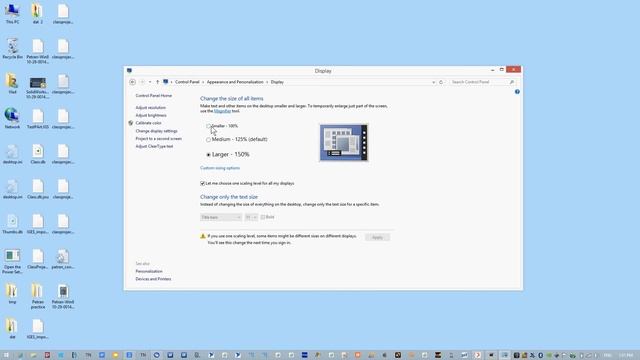The height and width of the screenshot is (360, 640).
Task: Toggle the Bold checkbox under text size
Action: click(263, 217)
